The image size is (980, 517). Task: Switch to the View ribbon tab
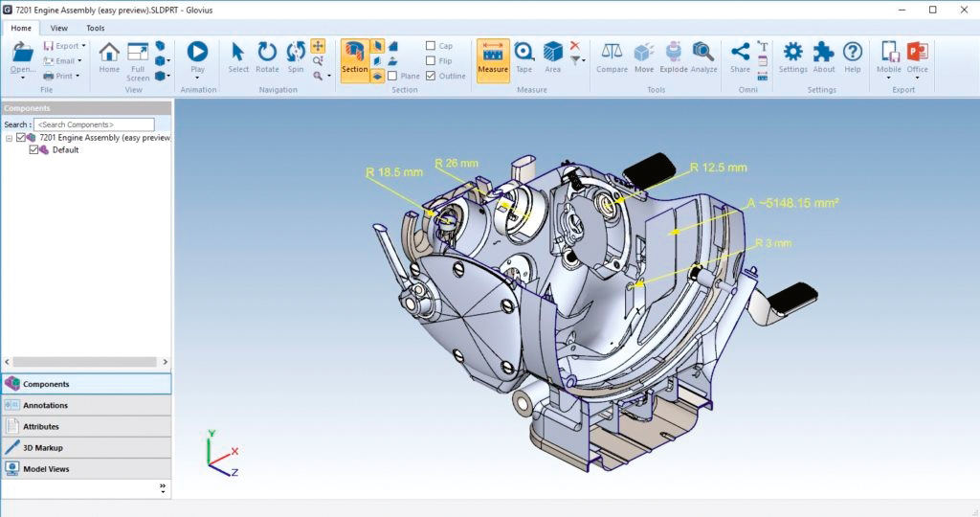[59, 29]
